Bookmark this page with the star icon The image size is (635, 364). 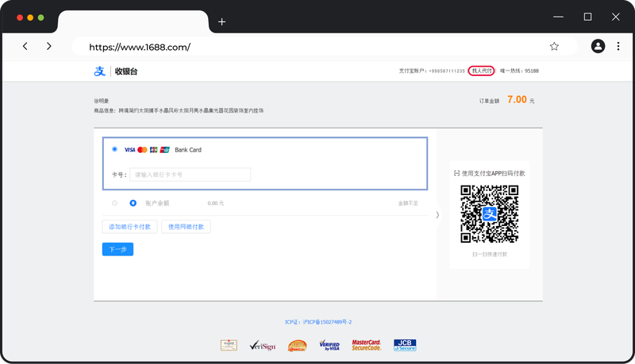pyautogui.click(x=554, y=47)
